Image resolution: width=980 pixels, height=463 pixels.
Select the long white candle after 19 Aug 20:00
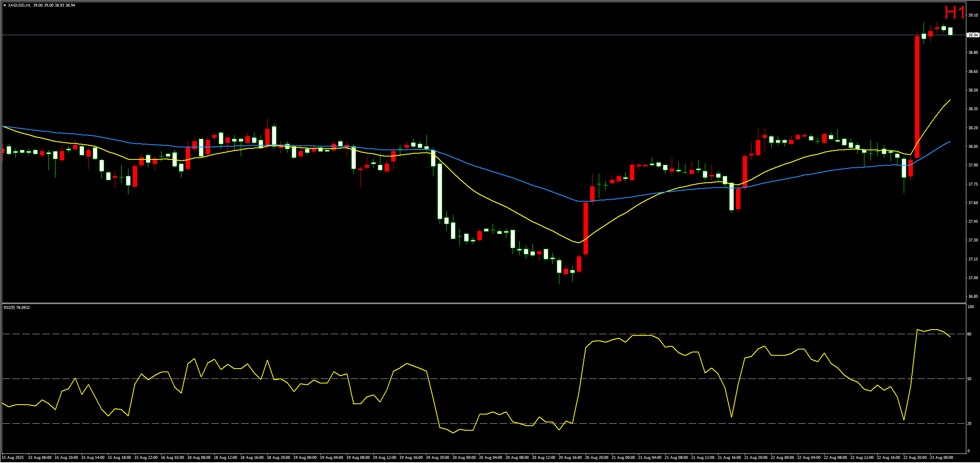(x=440, y=191)
